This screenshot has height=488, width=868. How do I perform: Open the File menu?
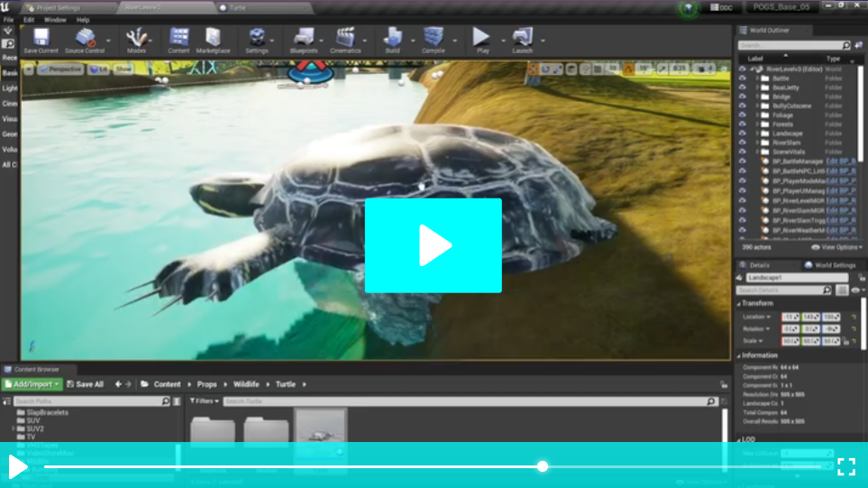pos(8,20)
